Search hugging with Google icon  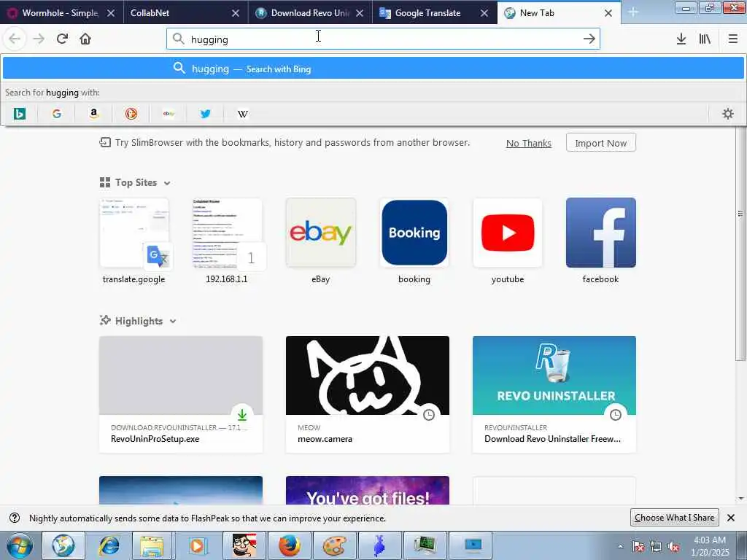57,114
